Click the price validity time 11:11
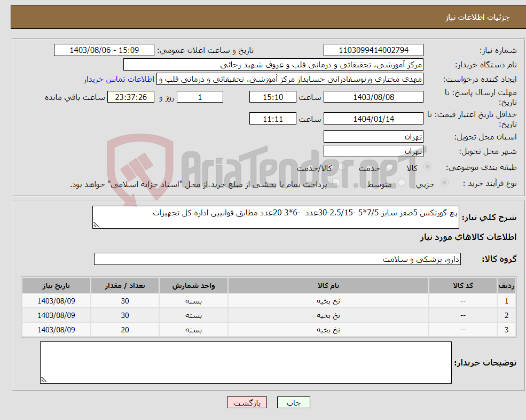Image resolution: width=526 pixels, height=420 pixels. [x=273, y=119]
